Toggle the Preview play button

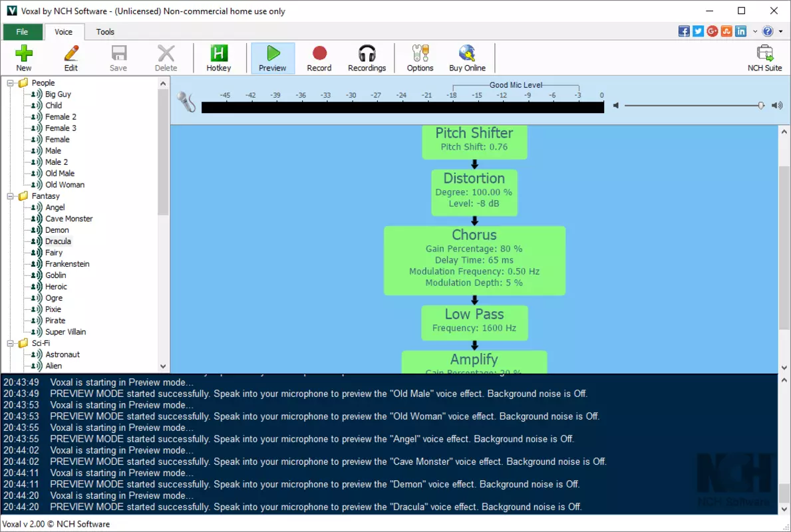272,58
